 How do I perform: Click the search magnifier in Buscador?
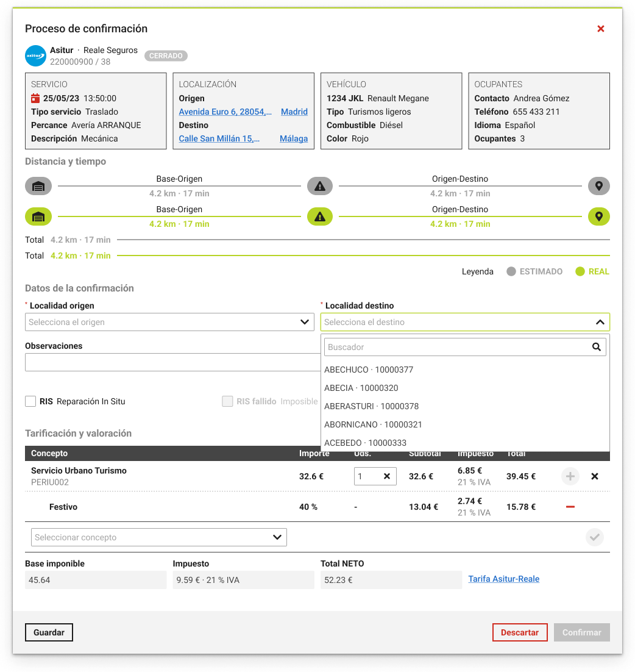pyautogui.click(x=596, y=347)
